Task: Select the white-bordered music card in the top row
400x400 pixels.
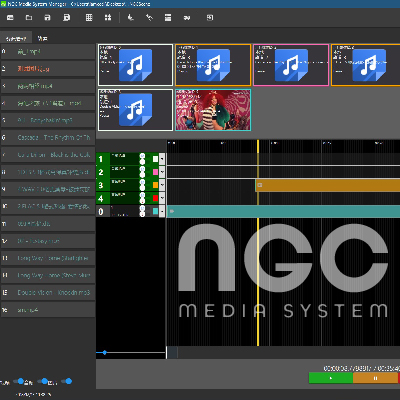Action: coord(135,65)
